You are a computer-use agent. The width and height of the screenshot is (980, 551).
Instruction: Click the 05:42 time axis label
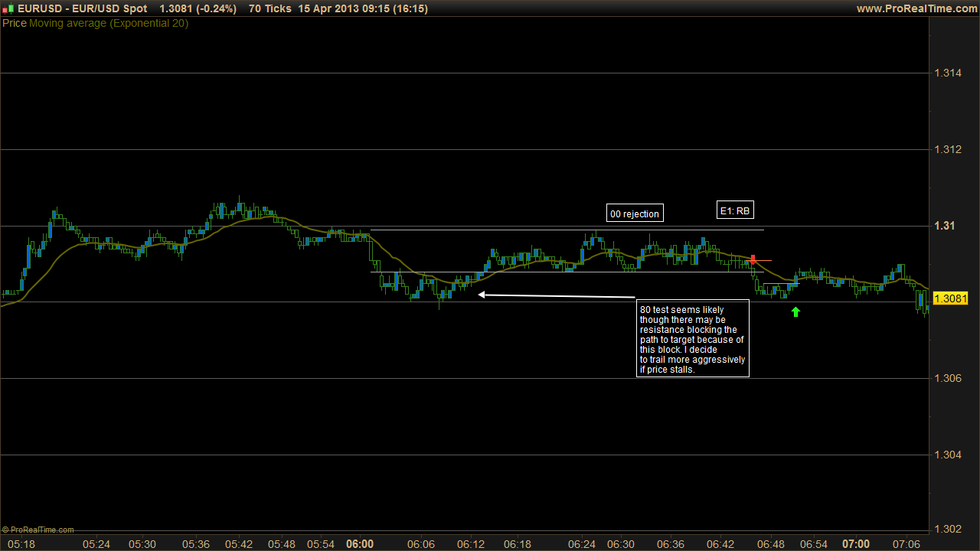point(239,544)
